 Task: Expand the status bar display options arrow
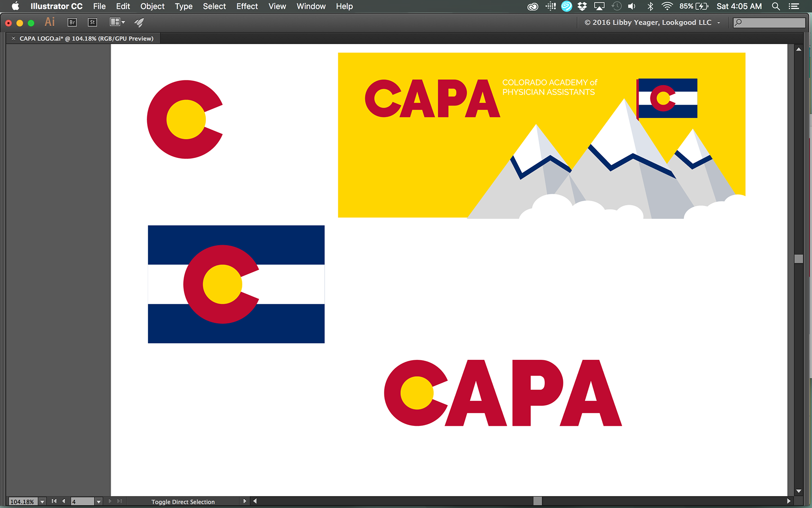coord(244,501)
